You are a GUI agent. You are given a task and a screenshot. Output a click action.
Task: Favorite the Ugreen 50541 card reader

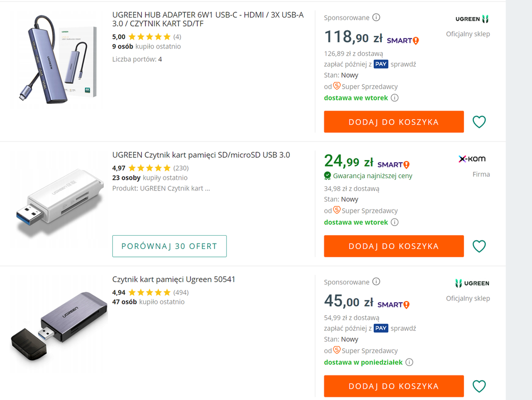[x=479, y=386]
